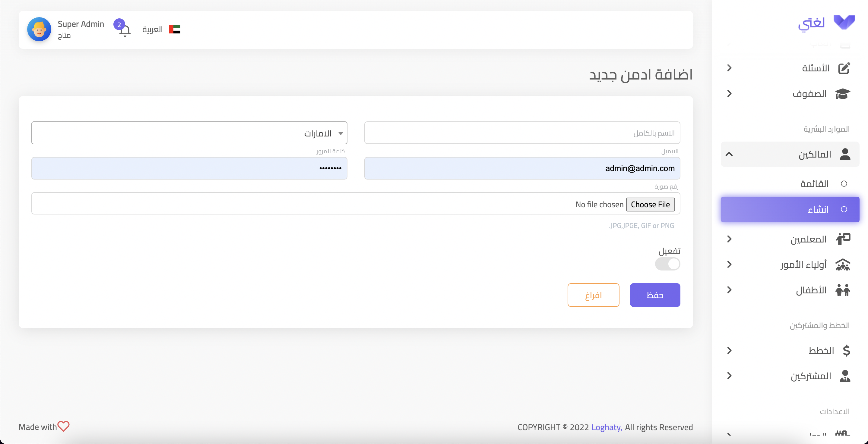Click the Choose File upload button
This screenshot has height=444, width=868.
click(x=650, y=205)
